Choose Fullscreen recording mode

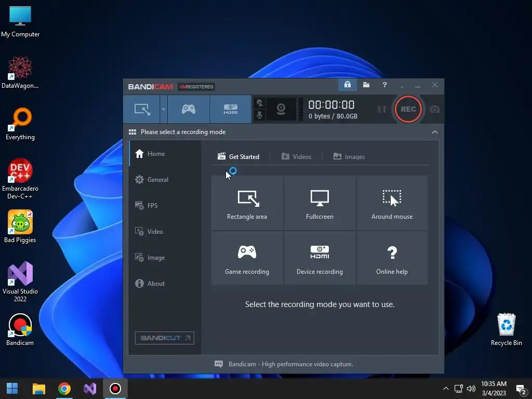click(x=320, y=203)
